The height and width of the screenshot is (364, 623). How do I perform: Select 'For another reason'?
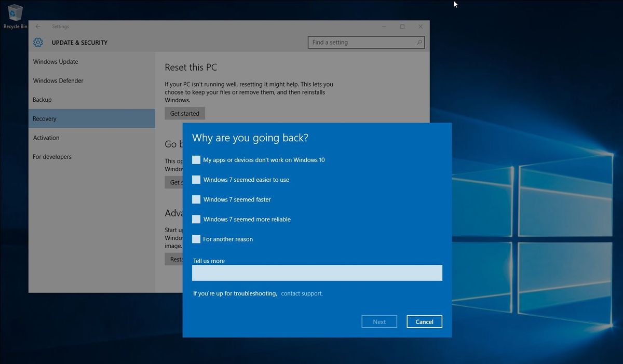[196, 239]
